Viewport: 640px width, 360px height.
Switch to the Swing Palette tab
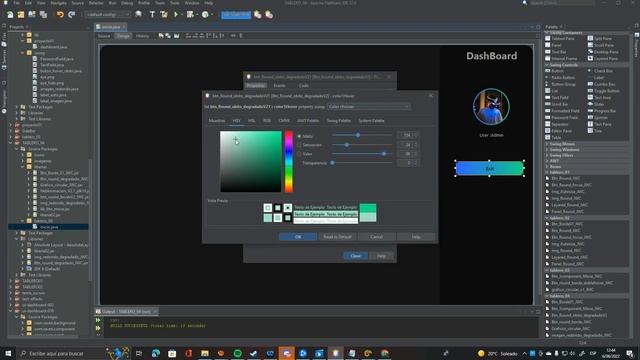click(338, 121)
